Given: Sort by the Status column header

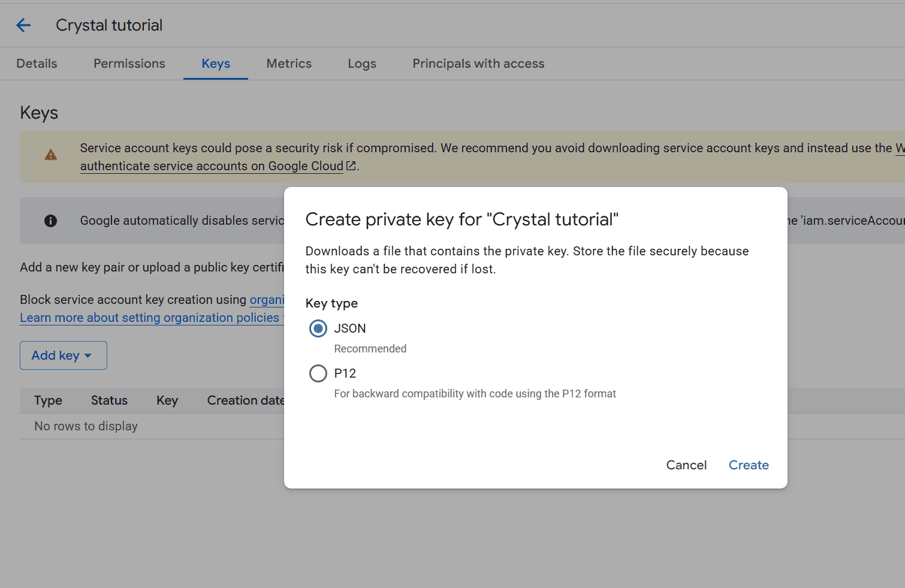Looking at the screenshot, I should [x=109, y=400].
